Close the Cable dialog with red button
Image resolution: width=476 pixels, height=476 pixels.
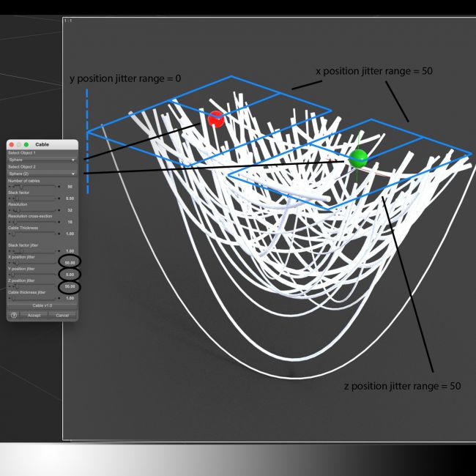click(12, 145)
